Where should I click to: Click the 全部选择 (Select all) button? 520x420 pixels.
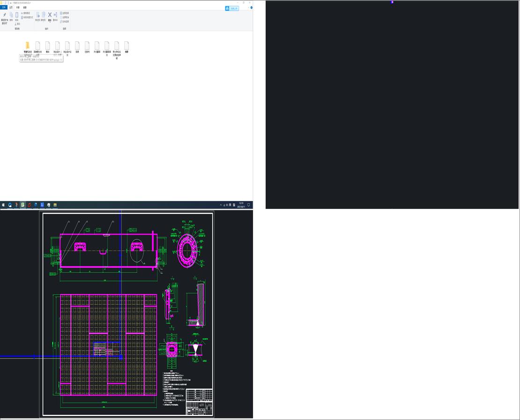[65, 13]
